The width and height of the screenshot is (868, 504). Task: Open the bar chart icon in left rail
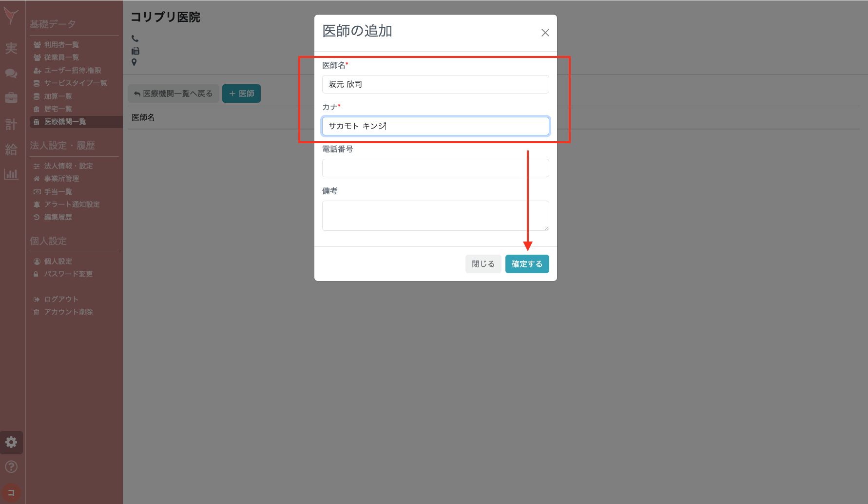[x=11, y=174]
